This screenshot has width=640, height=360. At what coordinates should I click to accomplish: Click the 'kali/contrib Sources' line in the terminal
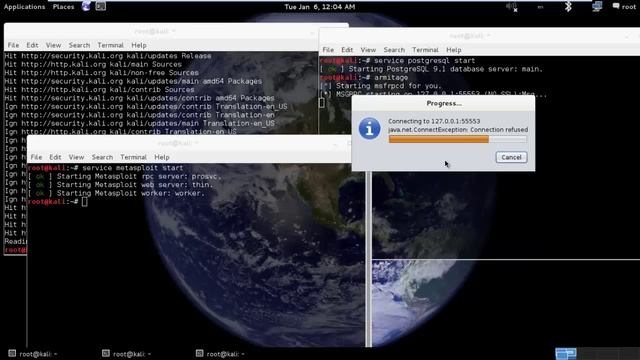(x=99, y=90)
